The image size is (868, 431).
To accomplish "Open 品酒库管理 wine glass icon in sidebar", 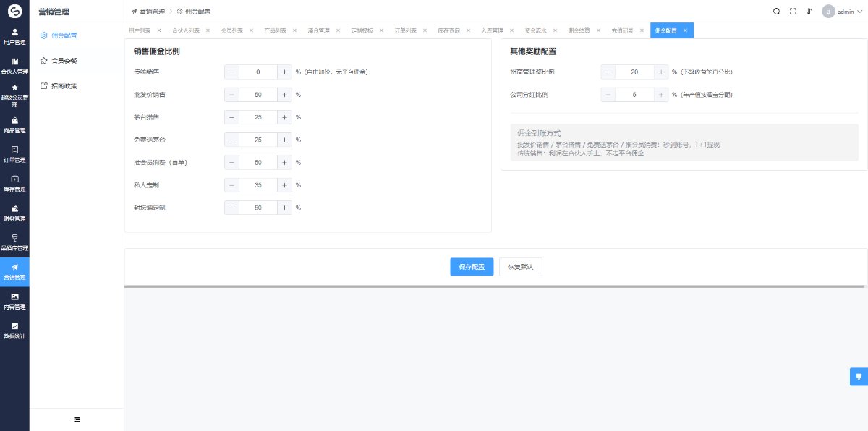I will pos(14,237).
